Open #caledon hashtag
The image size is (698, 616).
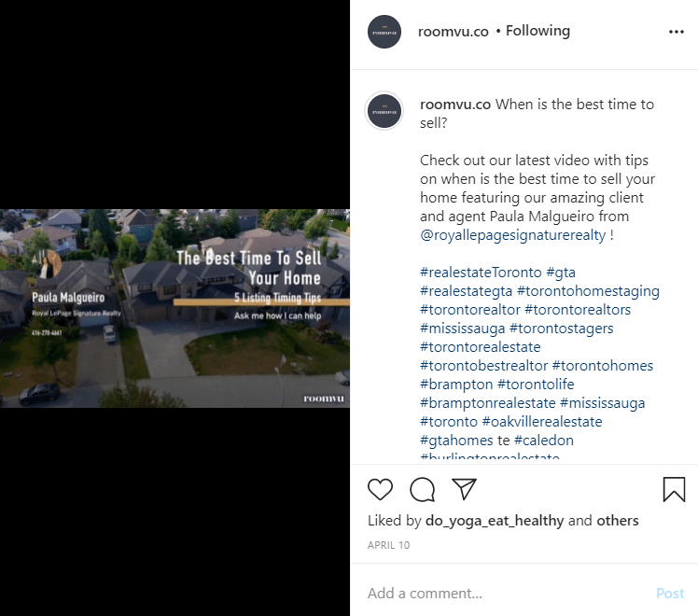(x=543, y=441)
